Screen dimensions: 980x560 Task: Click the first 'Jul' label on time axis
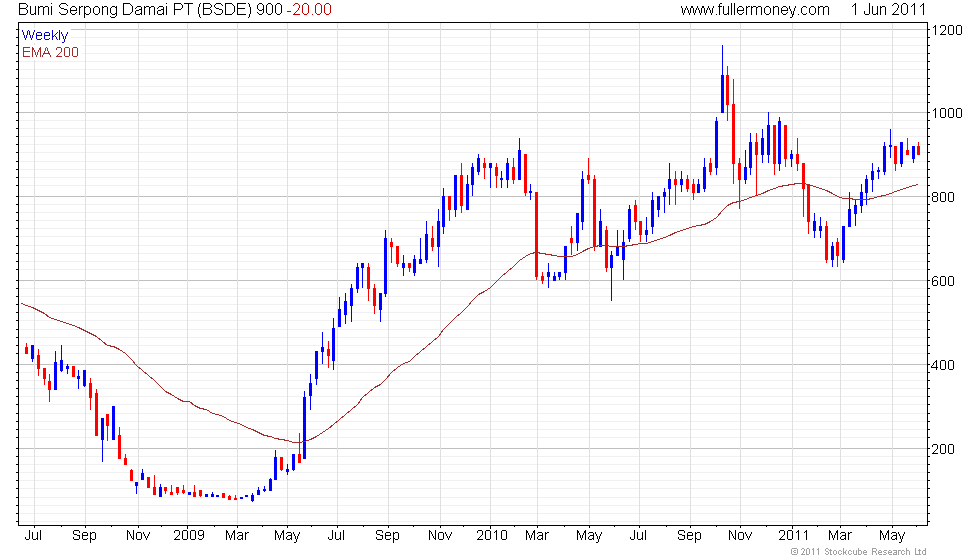click(33, 535)
